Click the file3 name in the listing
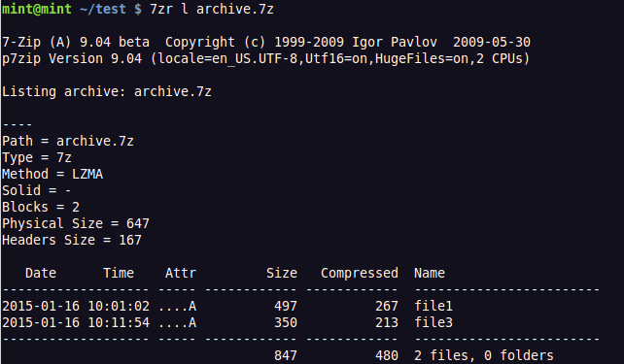This screenshot has width=624, height=364. tap(433, 322)
